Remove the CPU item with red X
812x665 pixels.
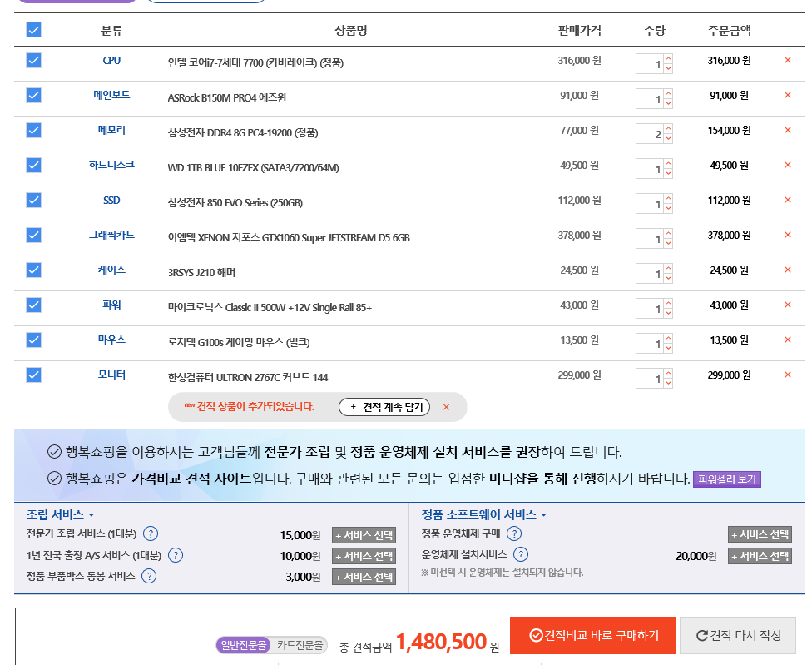787,60
